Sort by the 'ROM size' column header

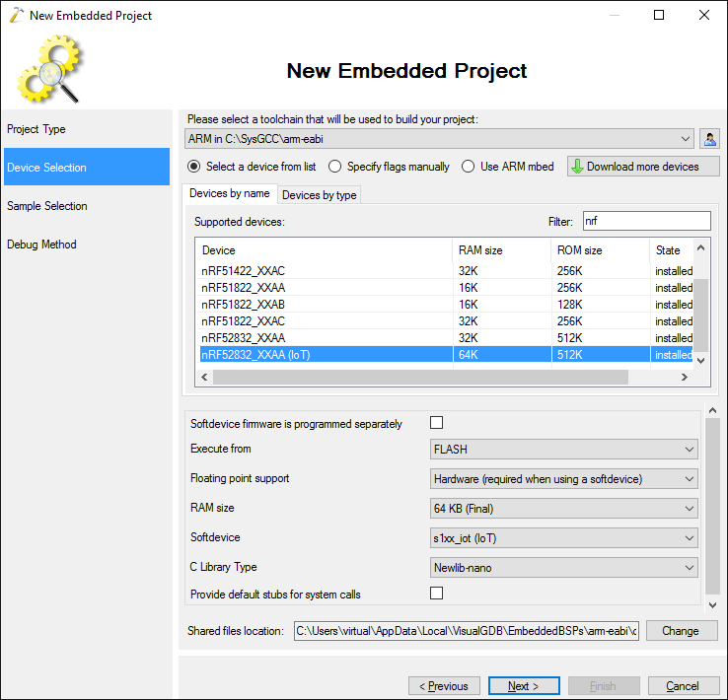coord(600,250)
